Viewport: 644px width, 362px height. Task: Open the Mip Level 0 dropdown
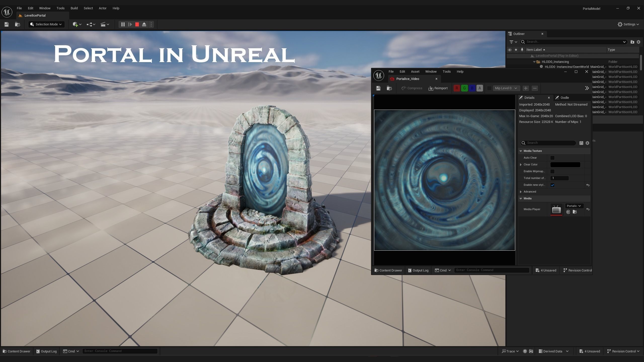pyautogui.click(x=506, y=88)
